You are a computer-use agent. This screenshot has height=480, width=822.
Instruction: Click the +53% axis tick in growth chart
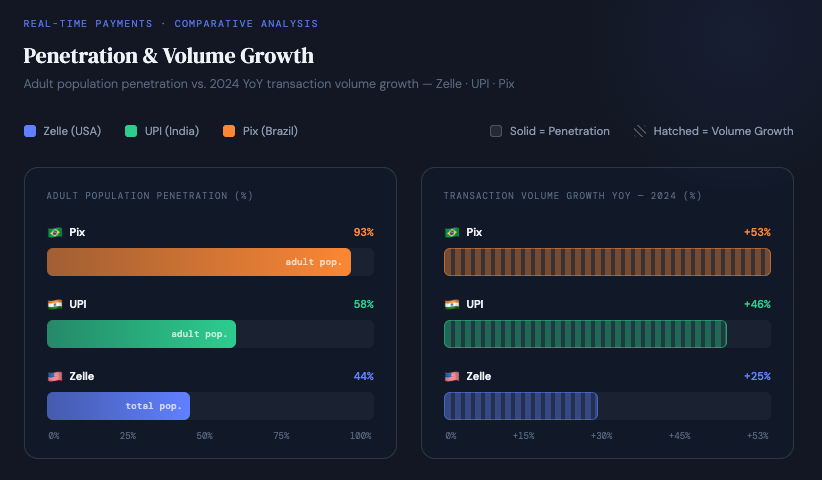point(758,436)
